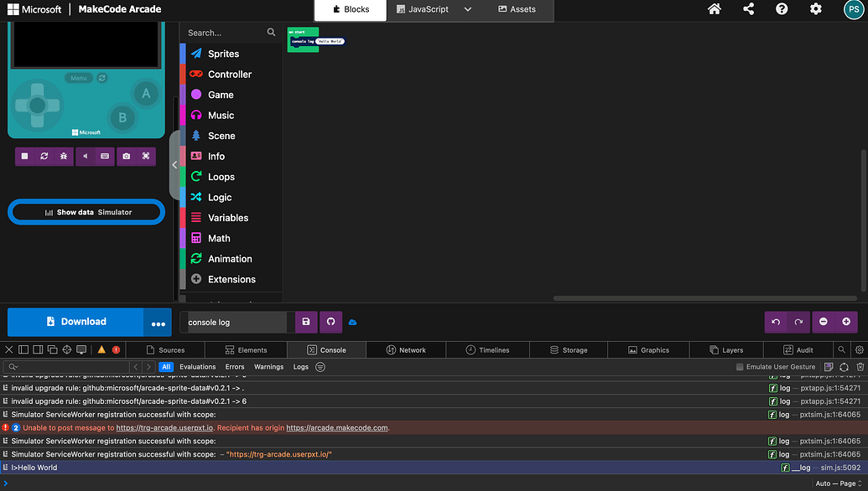Switch to the Network devtools tab
Image resolution: width=868 pixels, height=491 pixels.
click(406, 349)
